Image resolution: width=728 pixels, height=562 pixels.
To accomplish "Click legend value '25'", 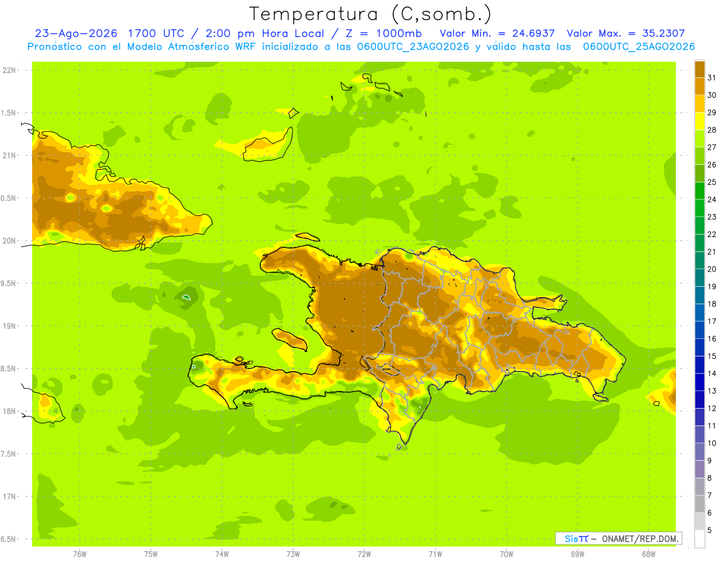I will (712, 182).
